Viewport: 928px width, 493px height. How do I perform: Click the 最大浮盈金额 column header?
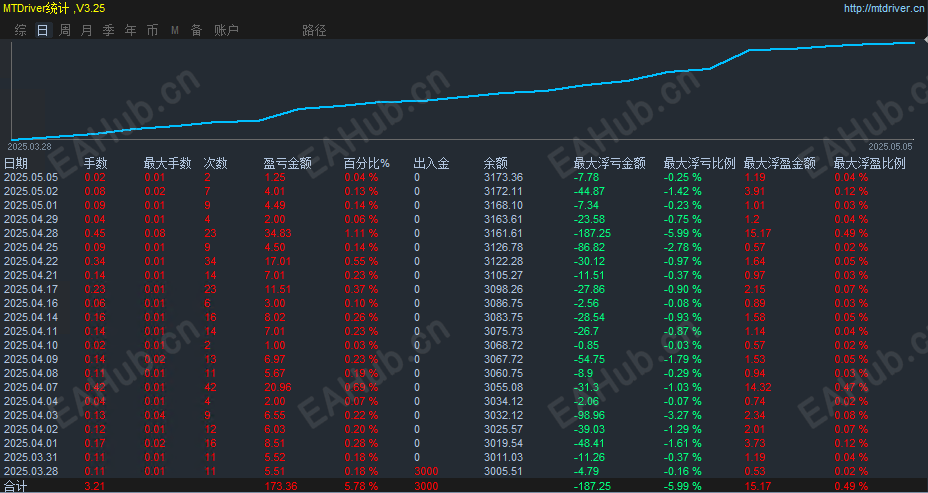[779, 163]
